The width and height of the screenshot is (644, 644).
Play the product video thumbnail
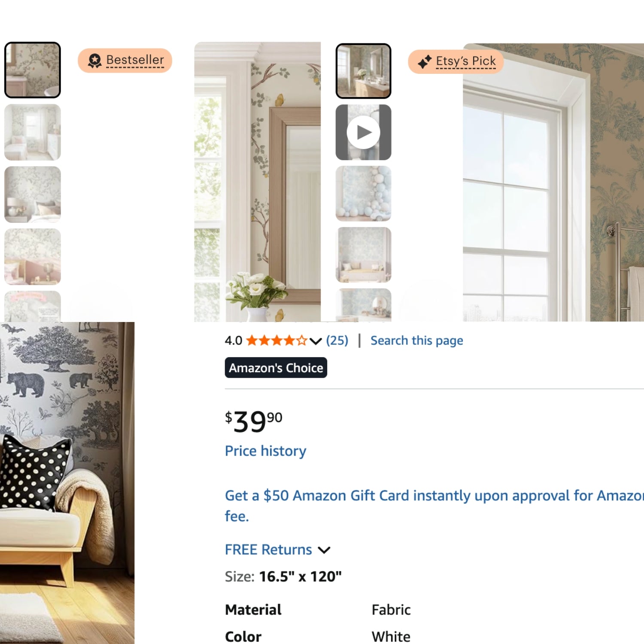point(363,132)
